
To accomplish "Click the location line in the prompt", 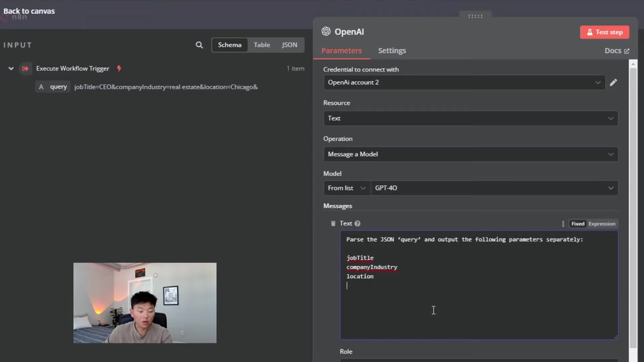I will pos(360,276).
